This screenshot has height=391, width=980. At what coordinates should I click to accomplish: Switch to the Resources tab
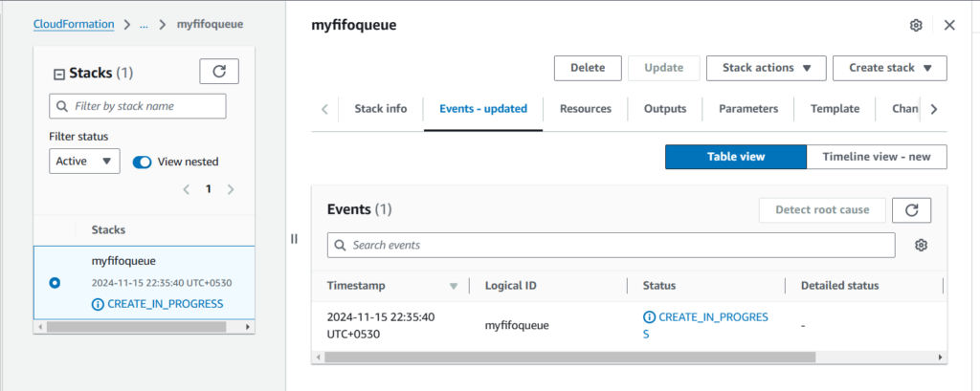[585, 109]
